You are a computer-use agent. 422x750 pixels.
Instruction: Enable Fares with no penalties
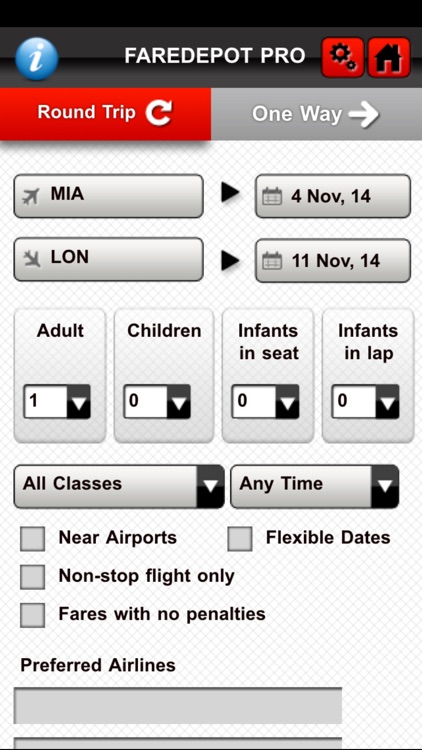[x=33, y=615]
